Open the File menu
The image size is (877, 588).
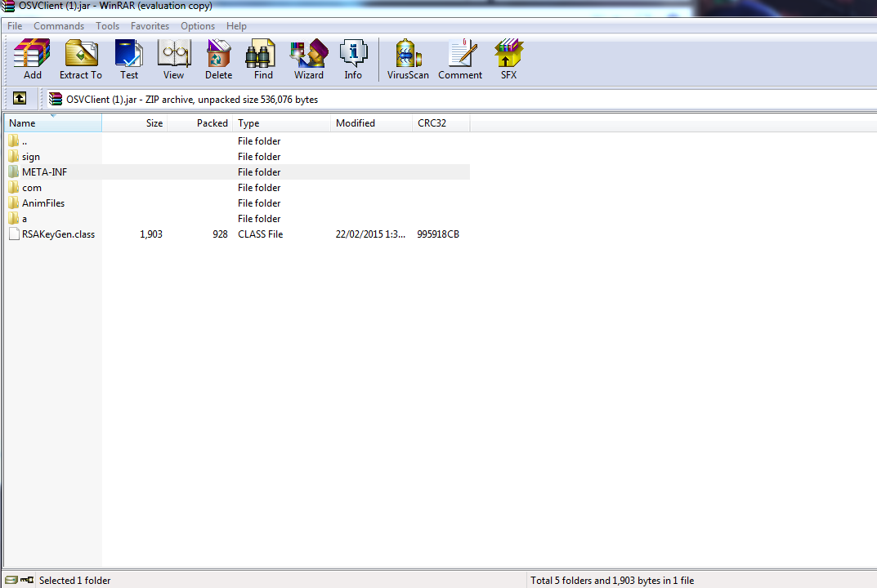point(15,25)
